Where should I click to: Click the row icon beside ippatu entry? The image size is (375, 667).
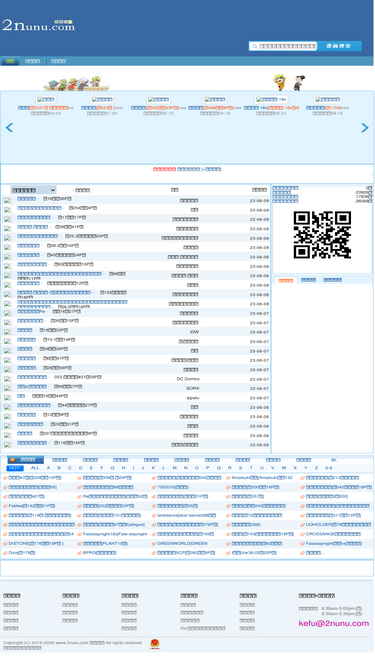(7, 397)
